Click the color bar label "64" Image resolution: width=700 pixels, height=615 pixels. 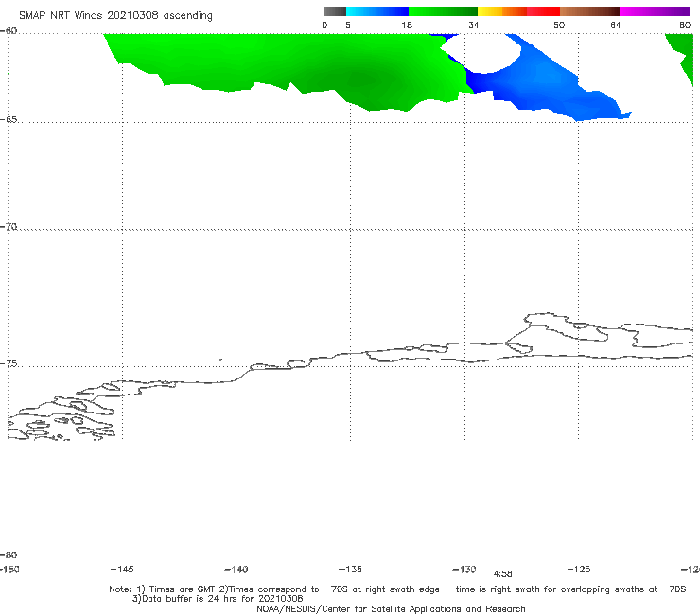616,25
